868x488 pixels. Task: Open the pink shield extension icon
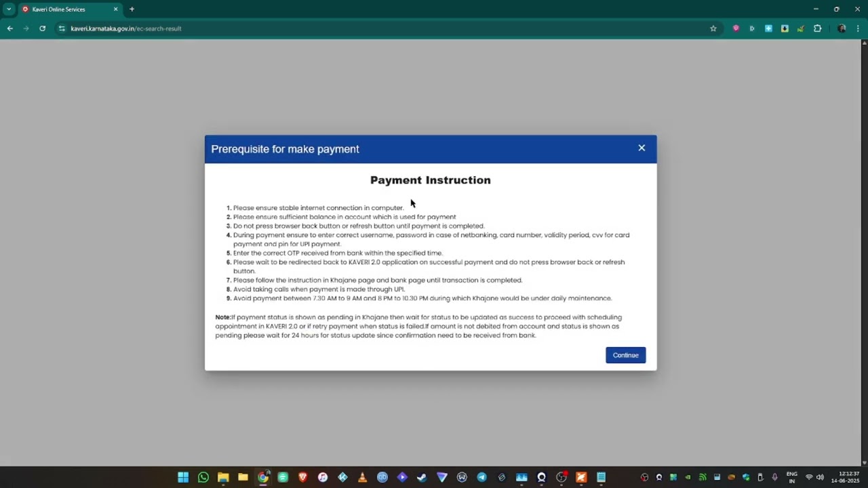736,28
